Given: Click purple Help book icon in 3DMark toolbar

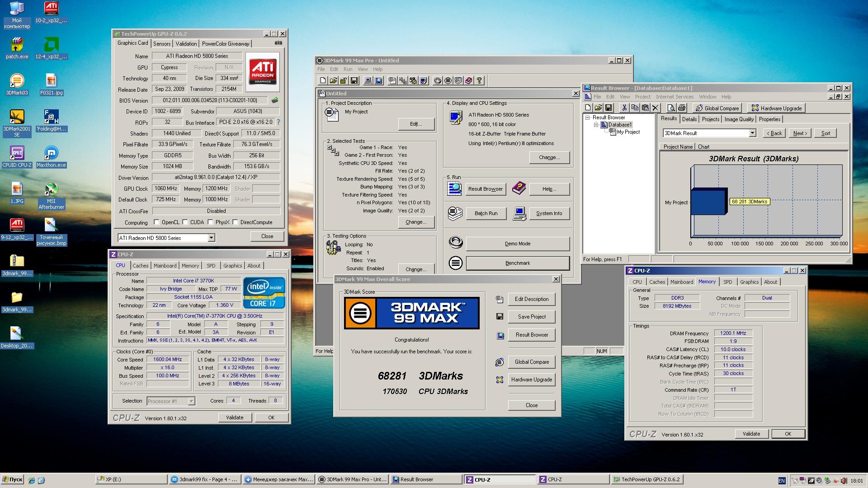Looking at the screenshot, I should point(469,80).
